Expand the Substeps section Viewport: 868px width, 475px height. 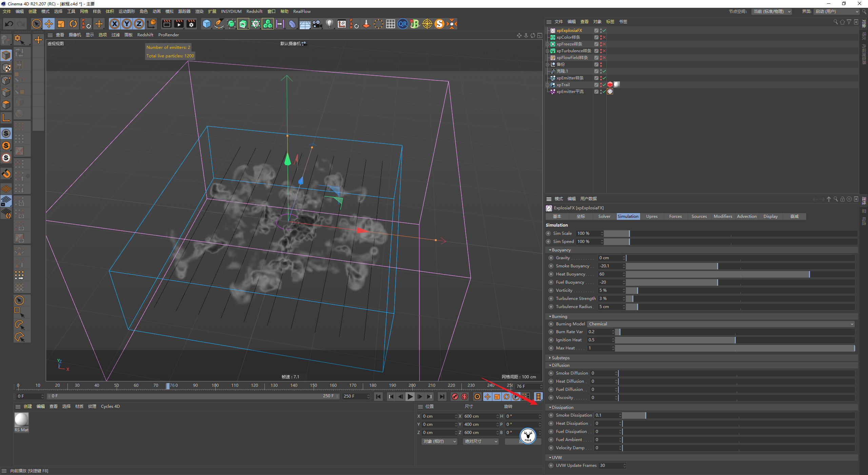(x=560, y=358)
